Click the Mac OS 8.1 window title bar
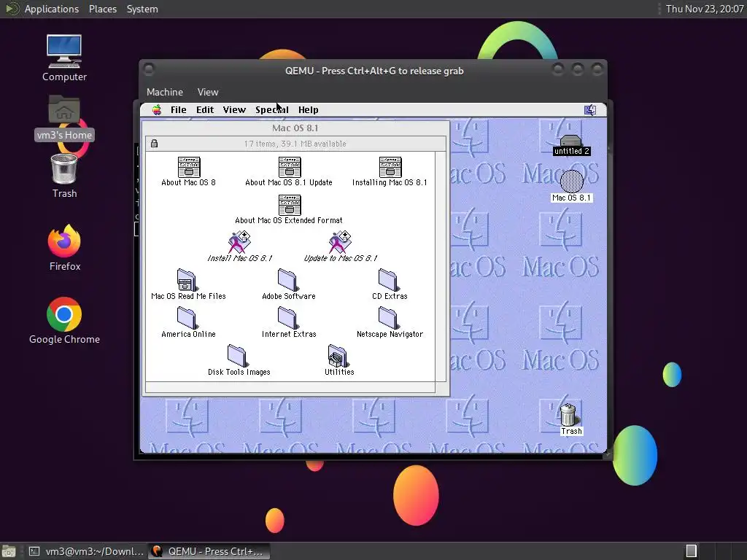747x560 pixels. (295, 128)
